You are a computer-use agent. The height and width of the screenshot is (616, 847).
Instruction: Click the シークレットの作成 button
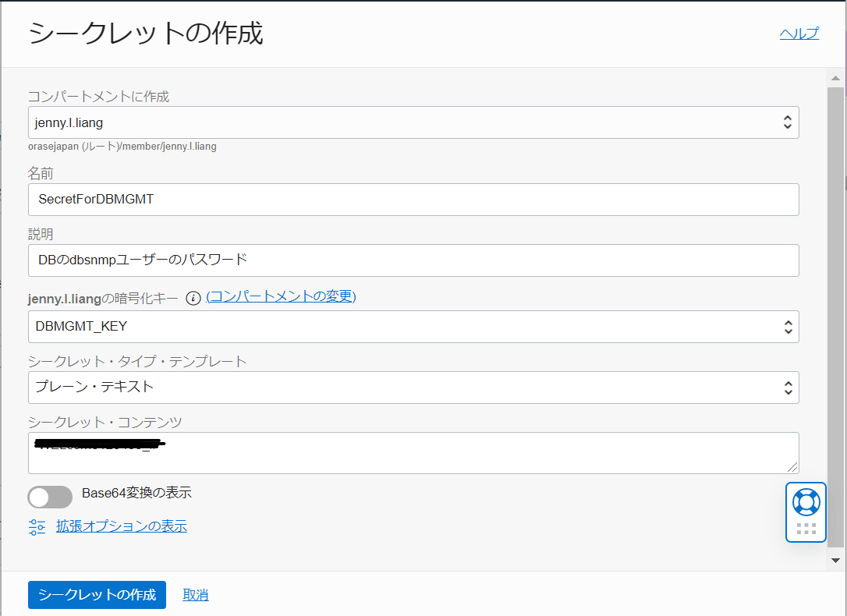point(96,594)
